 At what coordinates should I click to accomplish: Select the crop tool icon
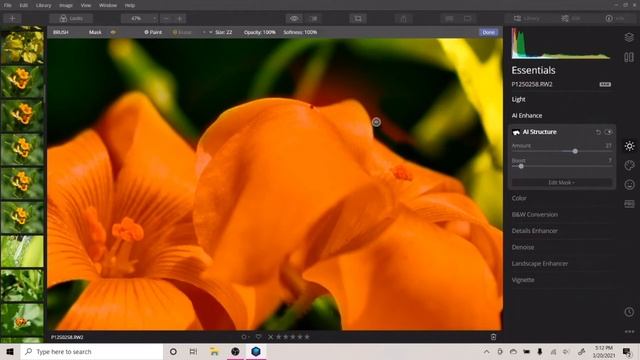(358, 18)
